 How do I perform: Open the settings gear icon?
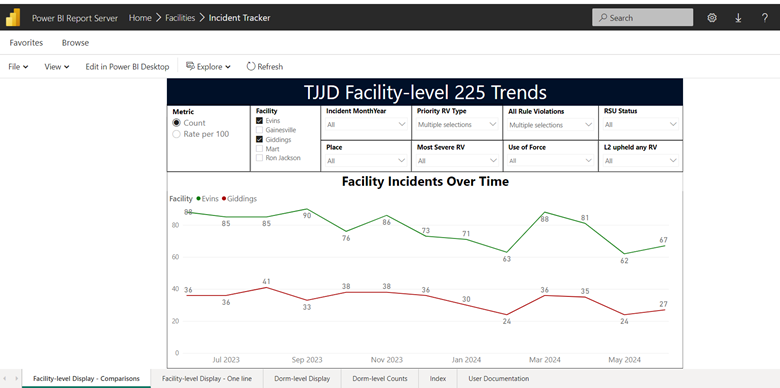tap(712, 18)
